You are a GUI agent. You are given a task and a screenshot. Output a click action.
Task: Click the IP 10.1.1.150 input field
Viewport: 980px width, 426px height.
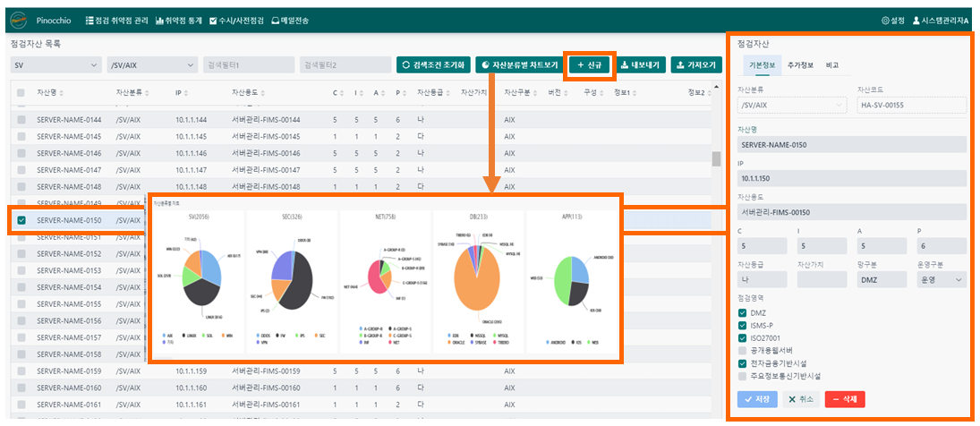click(852, 178)
